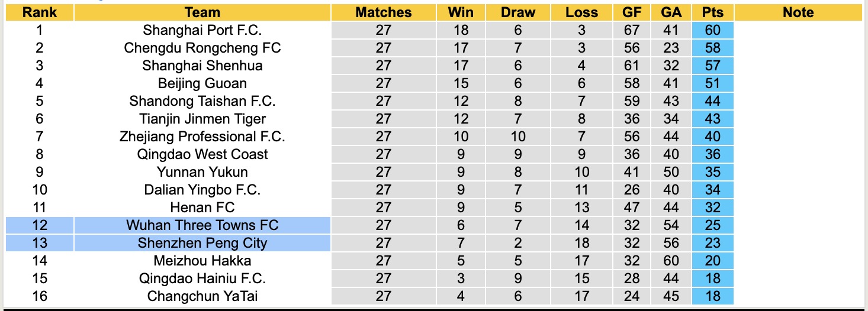Open the Shanghai Port F.C. team link
The height and width of the screenshot is (311, 868).
tap(202, 30)
